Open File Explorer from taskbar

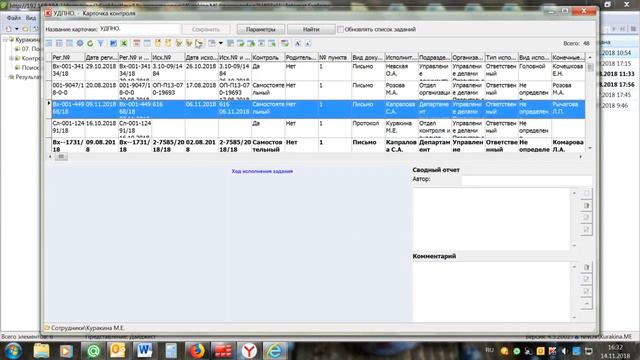[x=41, y=351]
